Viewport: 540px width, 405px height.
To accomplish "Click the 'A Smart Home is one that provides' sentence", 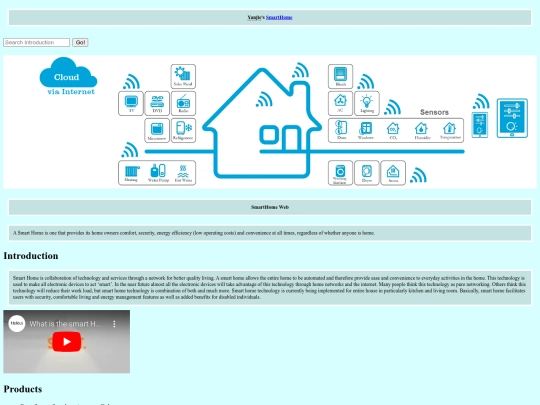I will coord(194,233).
